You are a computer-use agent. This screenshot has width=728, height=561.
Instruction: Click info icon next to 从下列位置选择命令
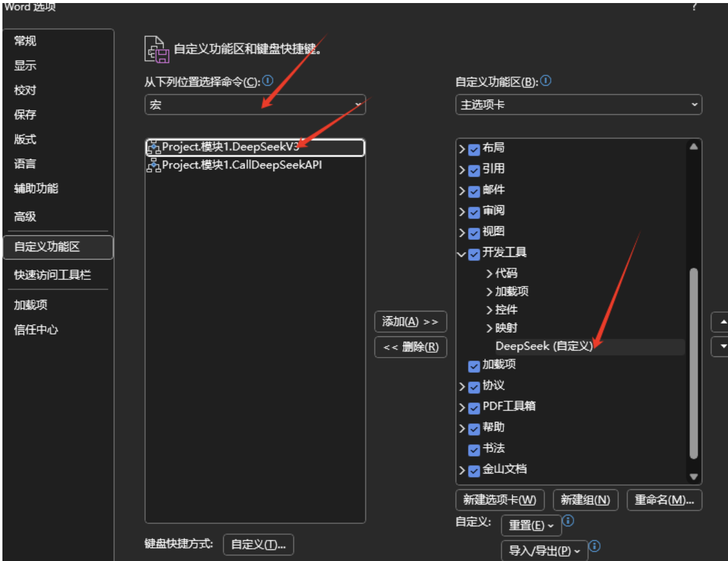point(267,81)
